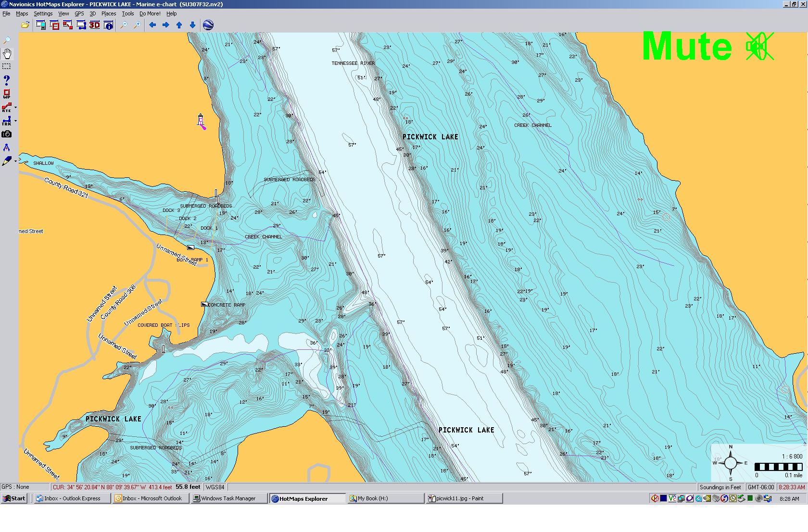
Task: Open Google Earth globe icon
Action: (208, 25)
